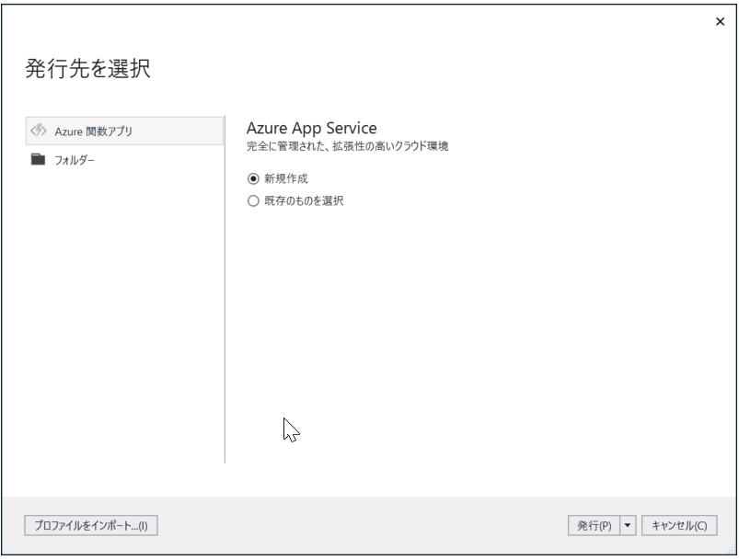Click the キャンセル(C) button

679,525
